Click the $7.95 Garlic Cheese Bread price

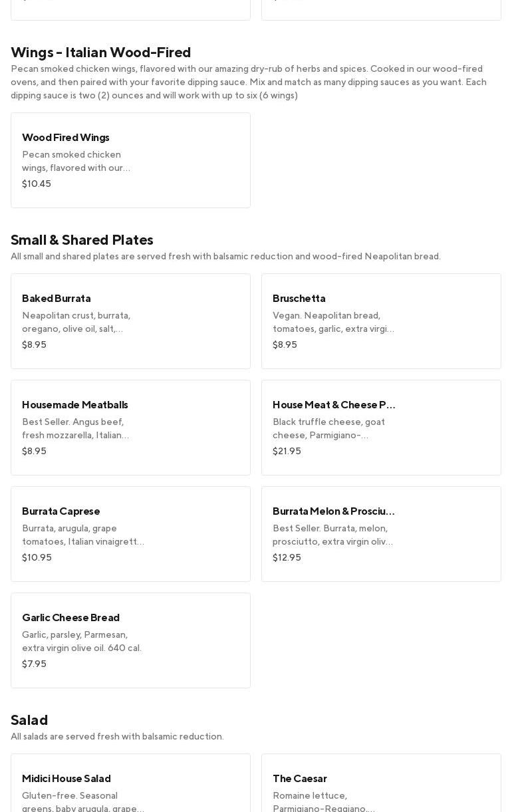[x=34, y=664]
